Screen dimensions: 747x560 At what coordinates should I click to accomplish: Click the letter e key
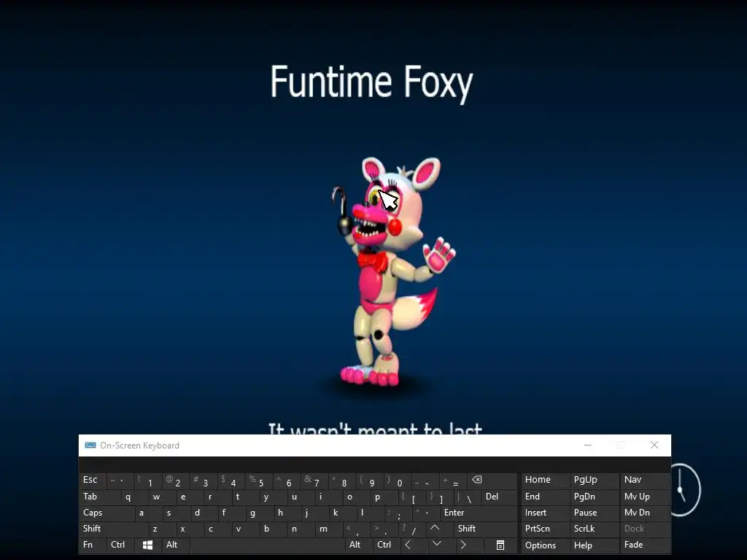point(189,496)
